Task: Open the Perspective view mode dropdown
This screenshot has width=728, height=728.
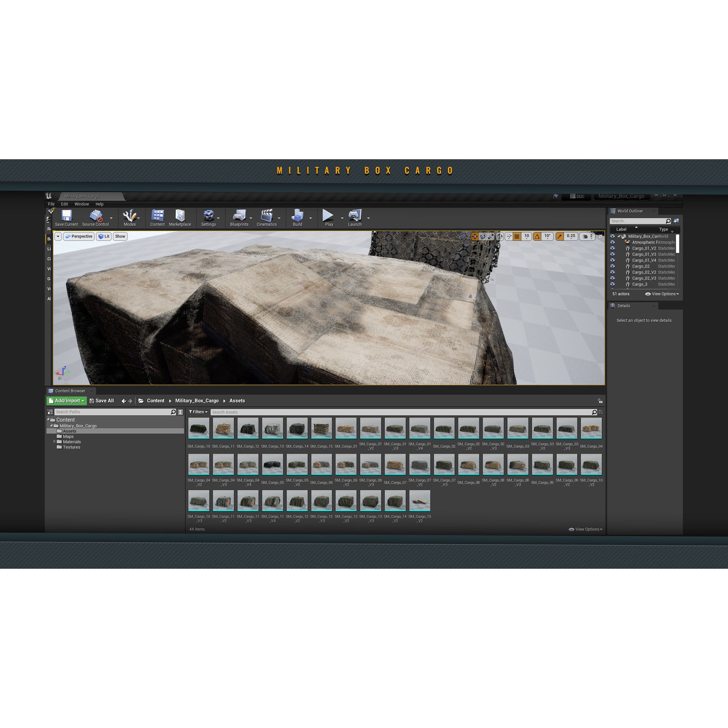Action: pos(78,237)
